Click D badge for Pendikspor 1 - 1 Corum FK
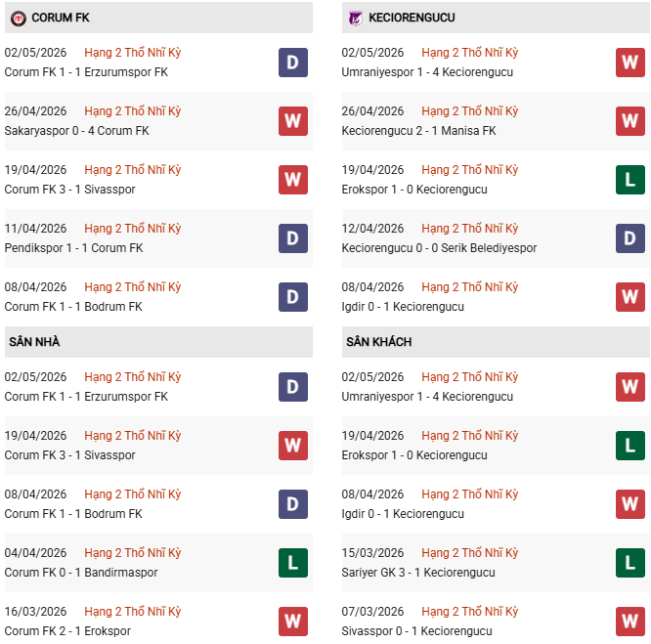The height and width of the screenshot is (644, 651). [x=293, y=238]
